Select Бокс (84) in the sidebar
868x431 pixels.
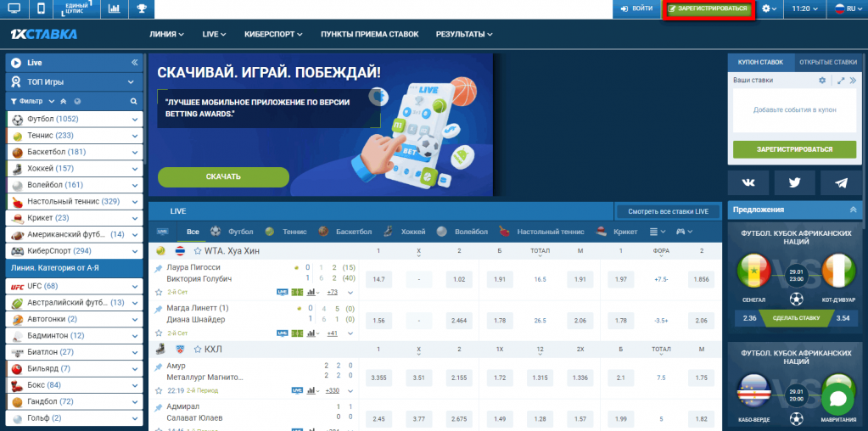(75, 384)
